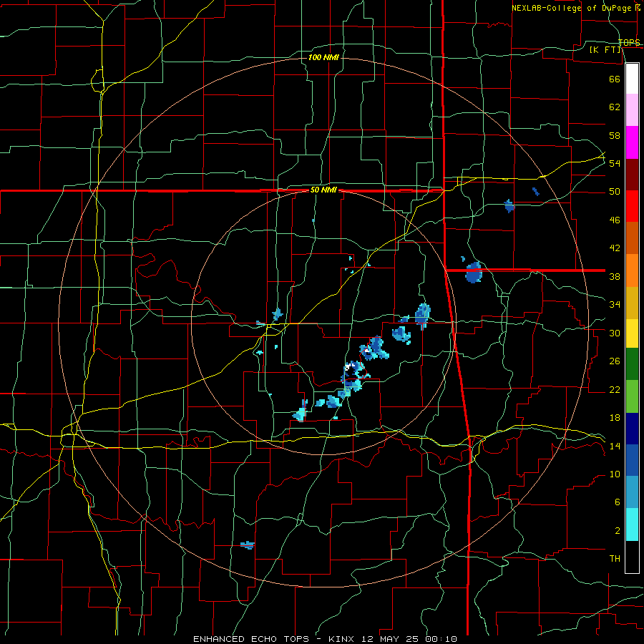The height and width of the screenshot is (644, 644).
Task: Select the dark green legend swatch near 26
Action: 632,364
